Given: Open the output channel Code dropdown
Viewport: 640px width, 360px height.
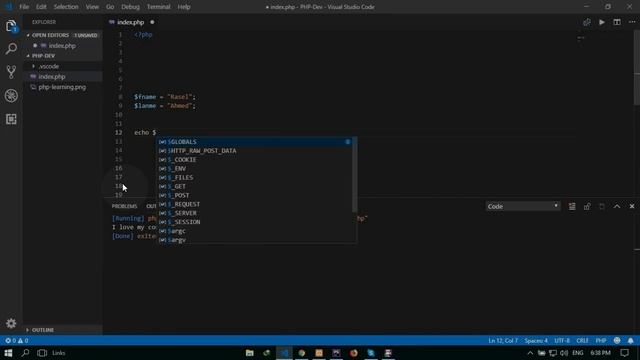Looking at the screenshot, I should [522, 207].
